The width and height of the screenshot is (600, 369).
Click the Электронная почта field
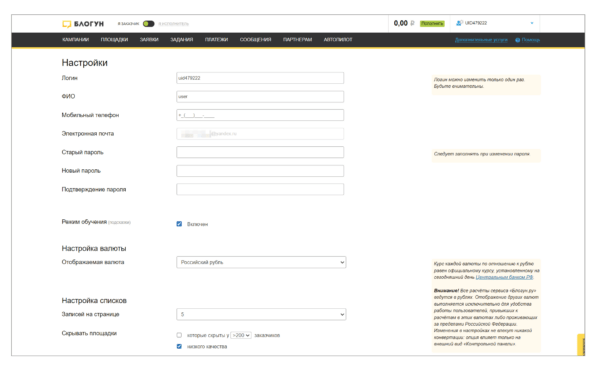(260, 134)
